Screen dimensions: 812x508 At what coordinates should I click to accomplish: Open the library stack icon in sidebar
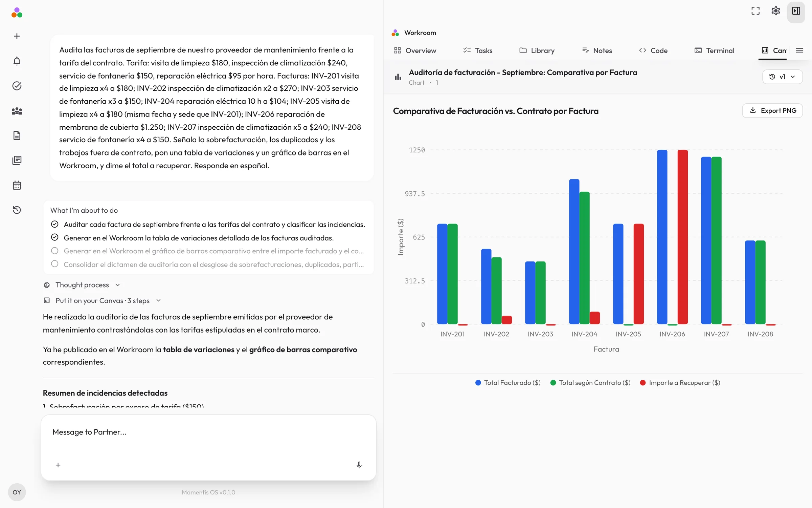[x=17, y=160]
